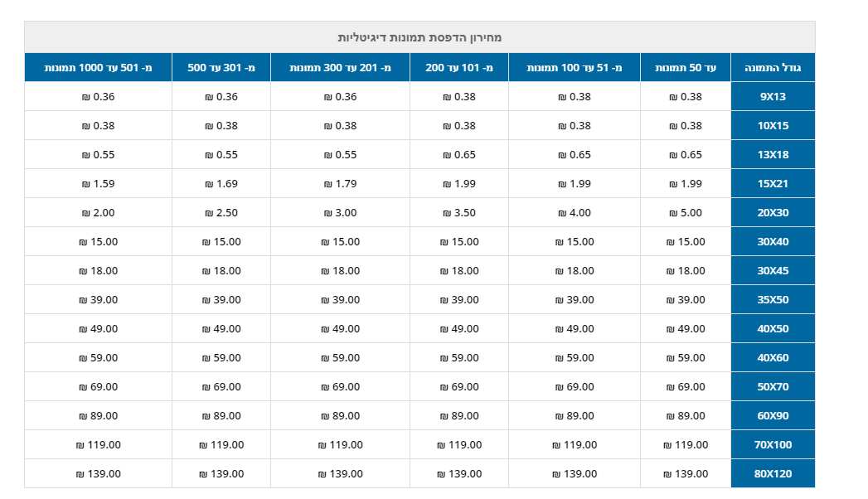The image size is (868, 499).
Task: Click the מ- 101 עד 200 column header
Action: (459, 67)
